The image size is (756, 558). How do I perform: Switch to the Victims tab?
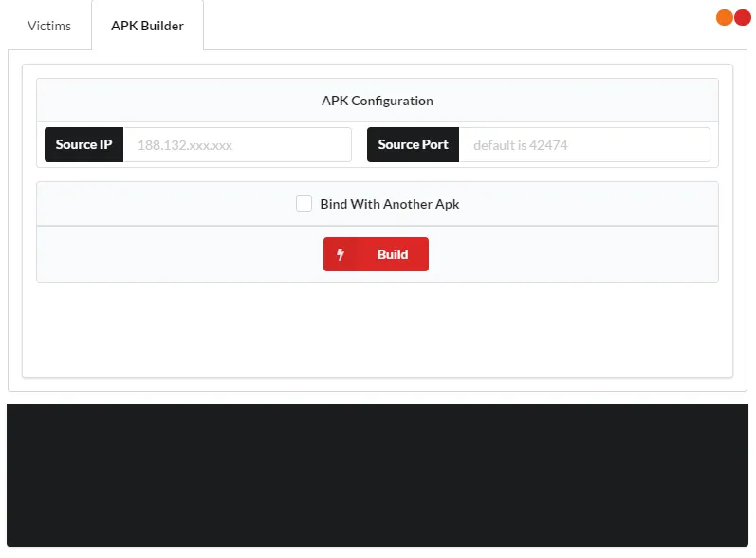(x=49, y=26)
